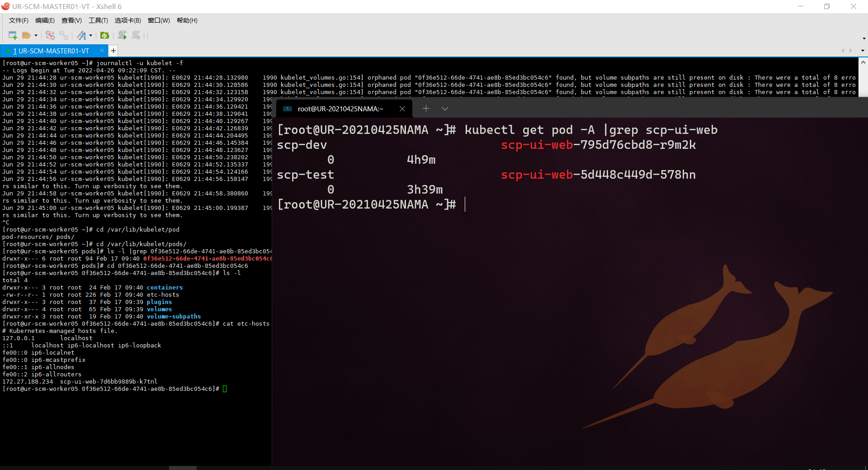Click the "kubectl get pod -A |grep scp-ui-web" command

591,130
